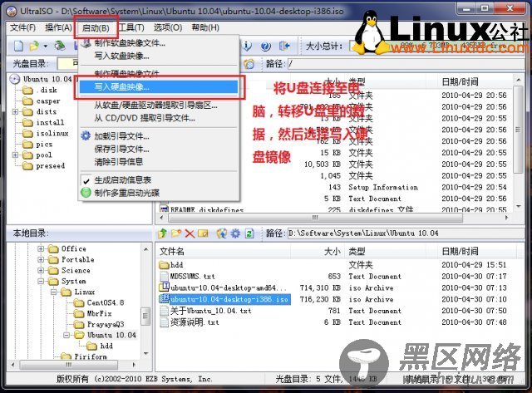Expand the Portable folder in local tree
532x393 pixels.
(x=41, y=260)
